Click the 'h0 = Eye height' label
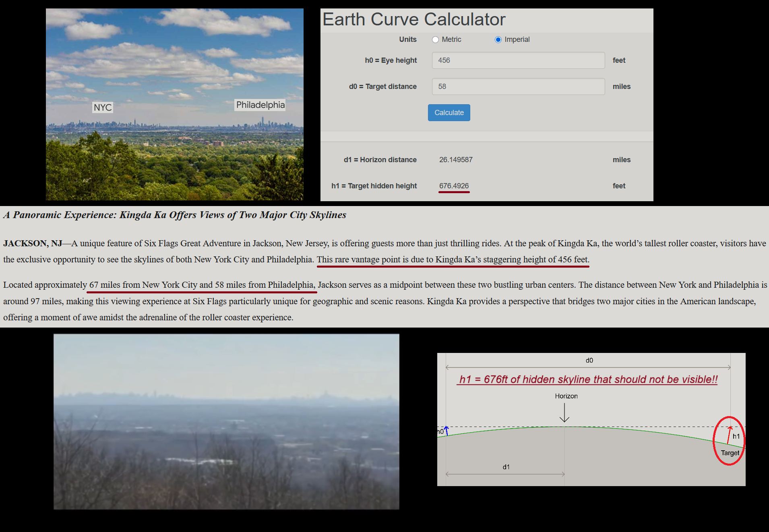769x532 pixels. pos(391,60)
